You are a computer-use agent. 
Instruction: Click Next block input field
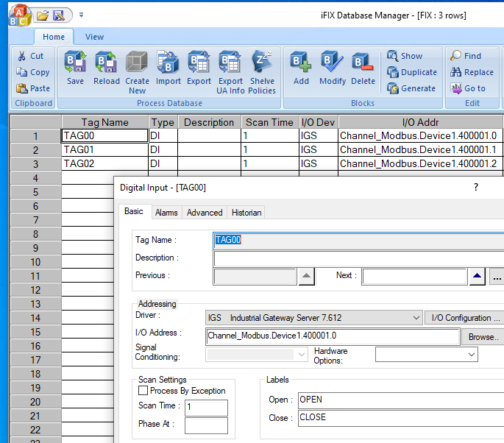click(414, 277)
